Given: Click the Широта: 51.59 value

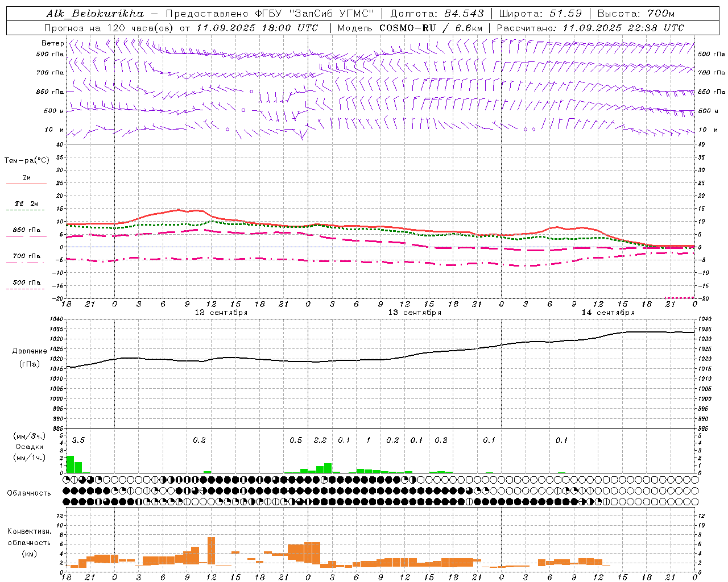Looking at the screenshot, I should pos(540,14).
